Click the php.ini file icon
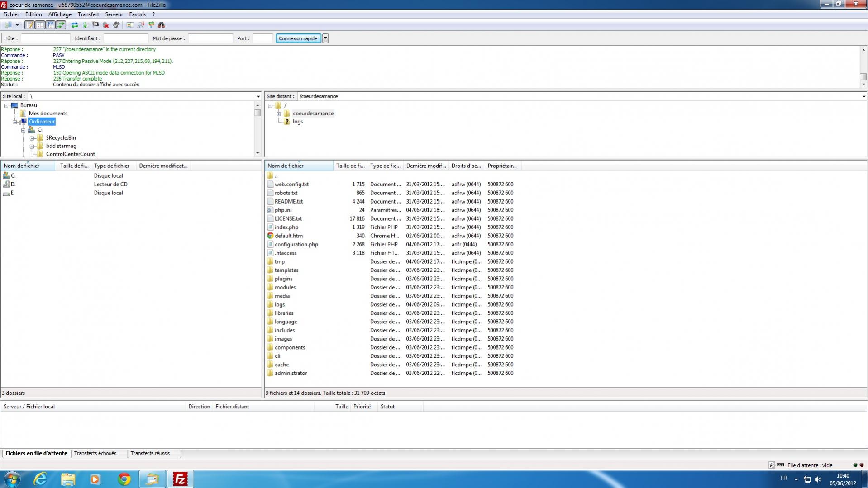868x488 pixels. (x=270, y=210)
